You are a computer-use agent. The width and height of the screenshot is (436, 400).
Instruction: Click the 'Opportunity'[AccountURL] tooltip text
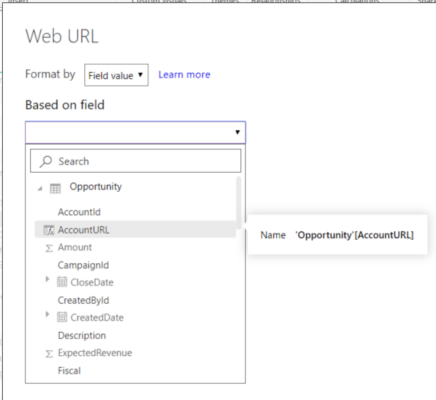point(354,235)
